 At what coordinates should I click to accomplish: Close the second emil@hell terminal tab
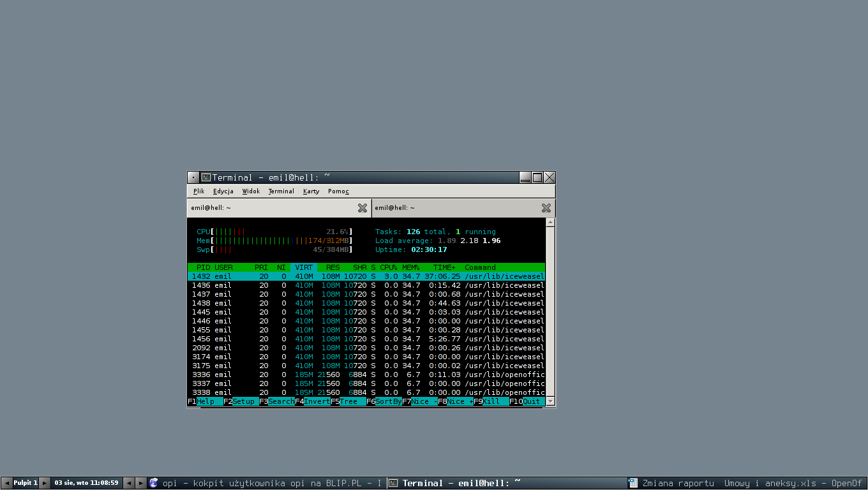[x=546, y=208]
